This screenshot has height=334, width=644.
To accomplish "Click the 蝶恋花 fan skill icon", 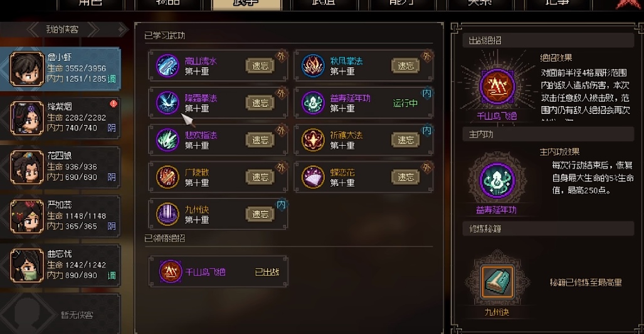I will (x=314, y=177).
